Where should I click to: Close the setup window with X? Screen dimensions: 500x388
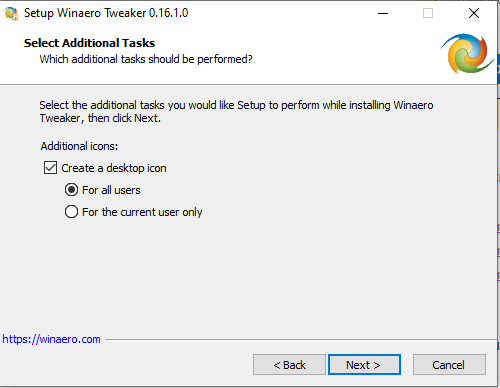(474, 13)
